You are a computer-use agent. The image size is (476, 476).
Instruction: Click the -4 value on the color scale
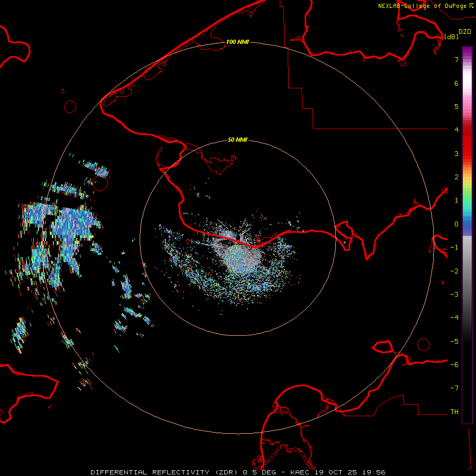(x=454, y=317)
